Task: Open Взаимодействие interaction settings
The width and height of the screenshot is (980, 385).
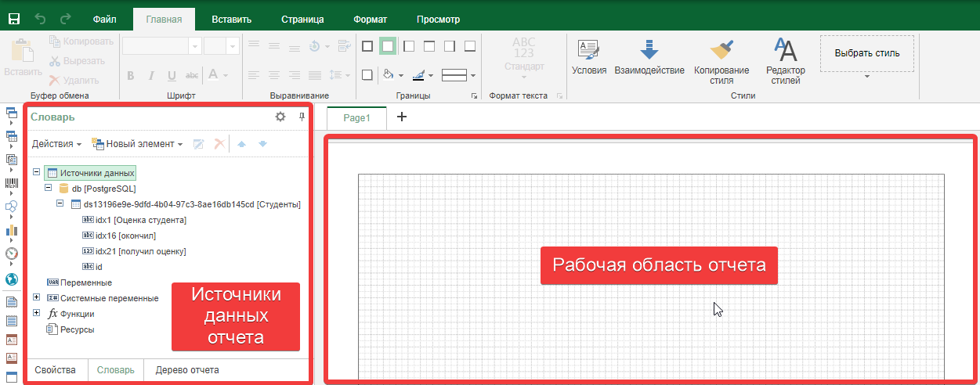Action: 649,56
